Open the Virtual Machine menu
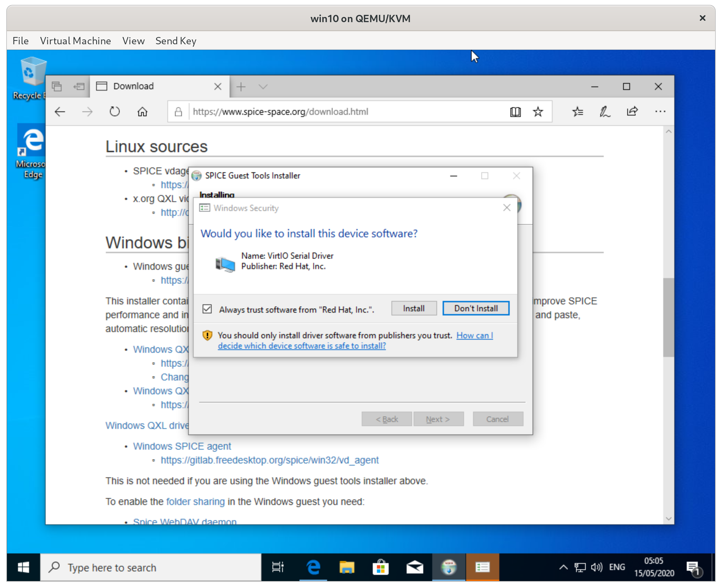 coord(75,40)
